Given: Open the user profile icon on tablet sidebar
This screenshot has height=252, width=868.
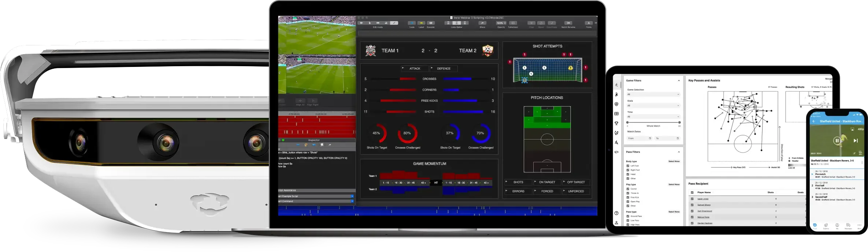Looking at the screenshot, I should tap(616, 222).
